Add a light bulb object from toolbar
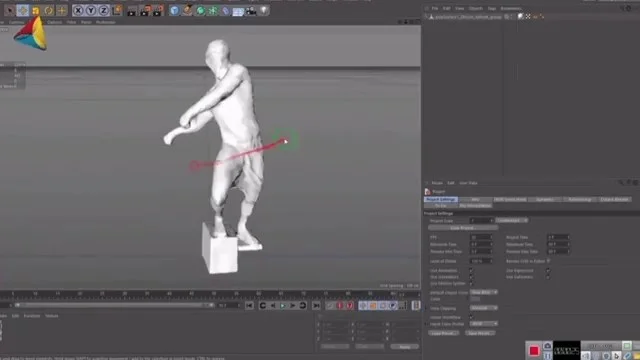Screen dimensions: 640x360 (x=264, y=10)
